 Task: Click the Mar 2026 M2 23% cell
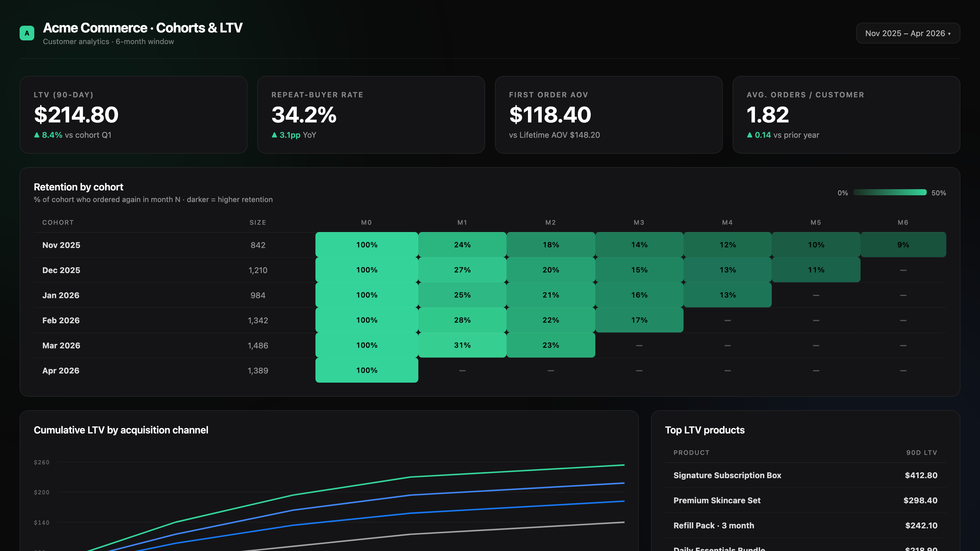[551, 345]
